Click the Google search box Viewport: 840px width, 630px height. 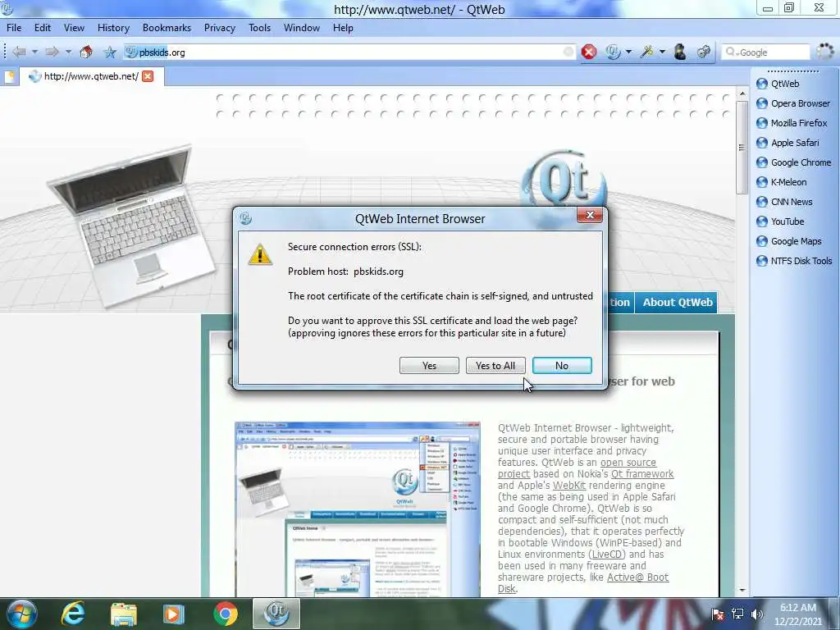[765, 52]
